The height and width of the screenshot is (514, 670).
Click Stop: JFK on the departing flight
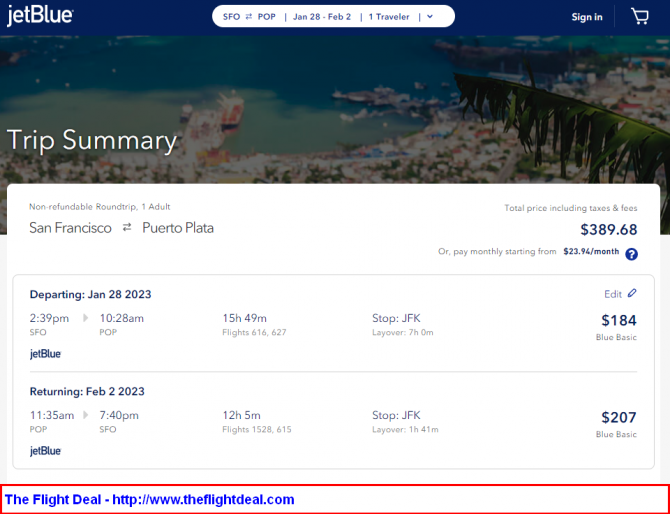point(396,318)
